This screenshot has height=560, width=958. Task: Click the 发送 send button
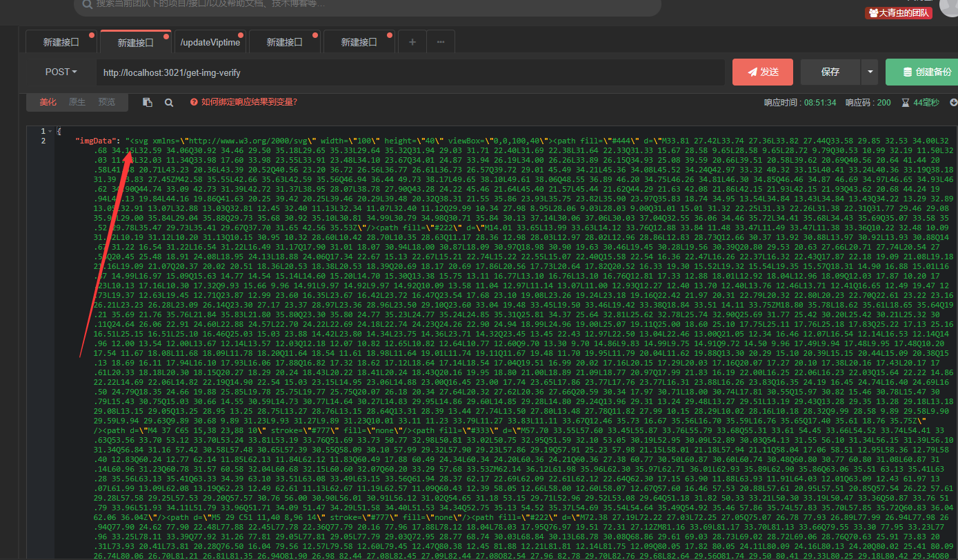[x=762, y=72]
